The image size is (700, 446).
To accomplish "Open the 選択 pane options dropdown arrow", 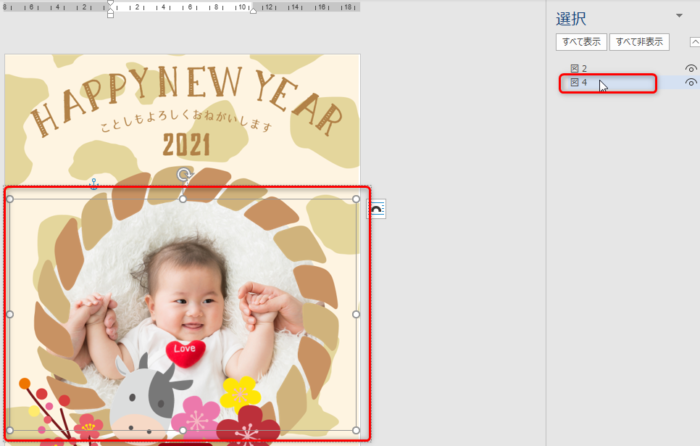I will pyautogui.click(x=679, y=17).
